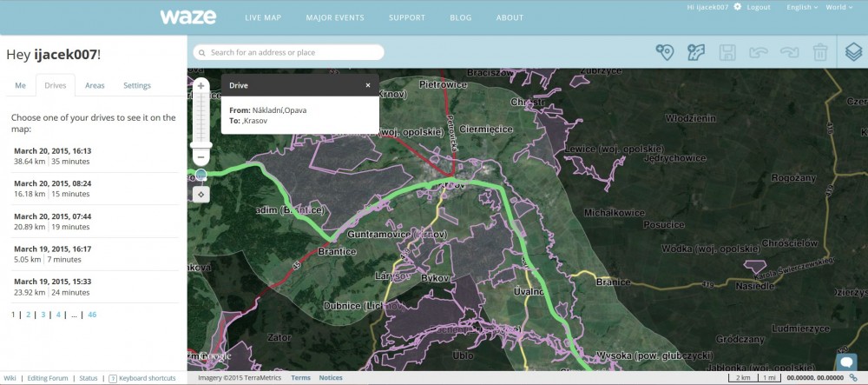Open the chat bubble at bottom right

click(x=845, y=362)
